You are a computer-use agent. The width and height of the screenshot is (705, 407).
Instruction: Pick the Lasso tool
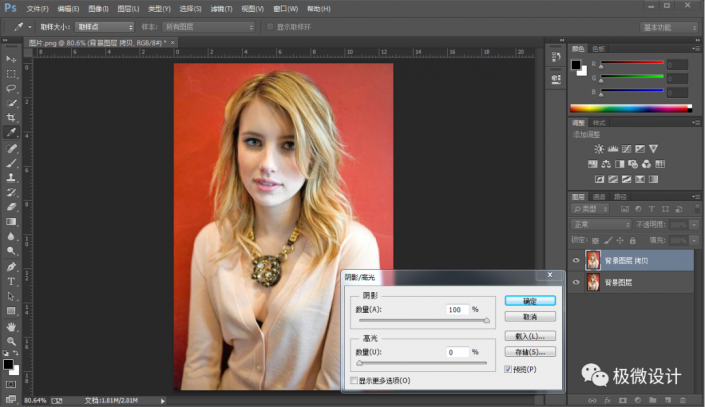11,88
